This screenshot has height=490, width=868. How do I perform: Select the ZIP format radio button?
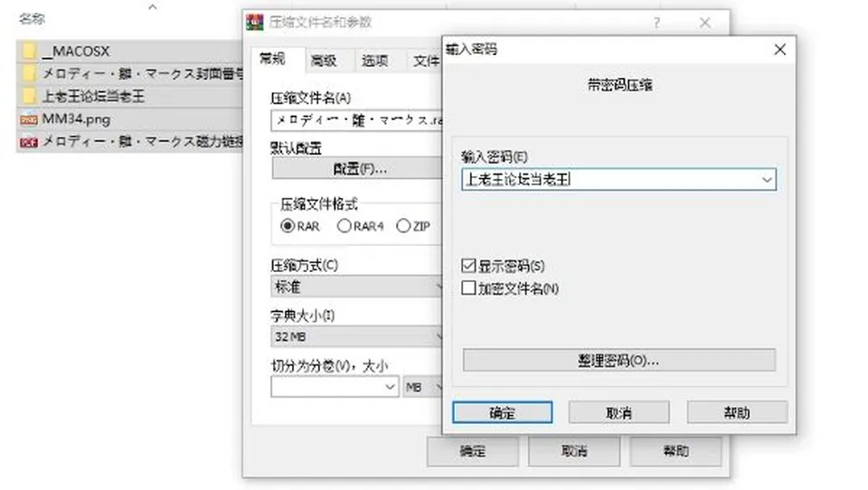(403, 226)
